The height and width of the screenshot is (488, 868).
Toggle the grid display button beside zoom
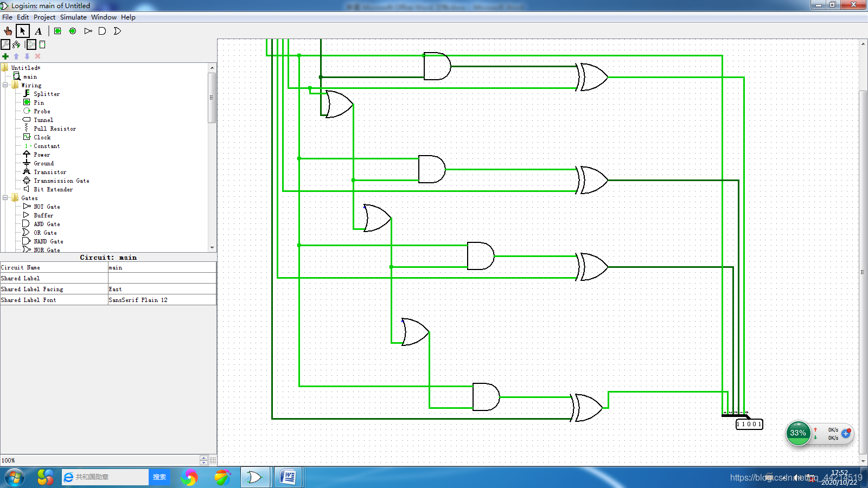pyautogui.click(x=213, y=460)
